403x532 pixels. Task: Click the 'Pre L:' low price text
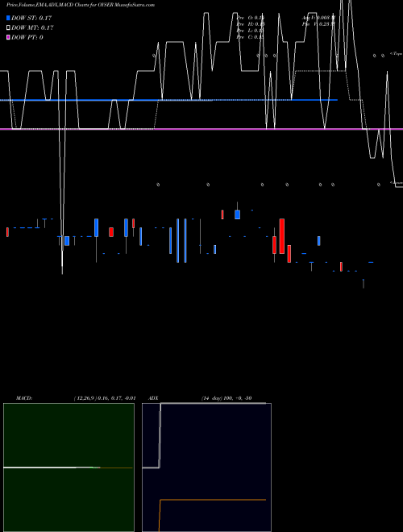point(251,31)
